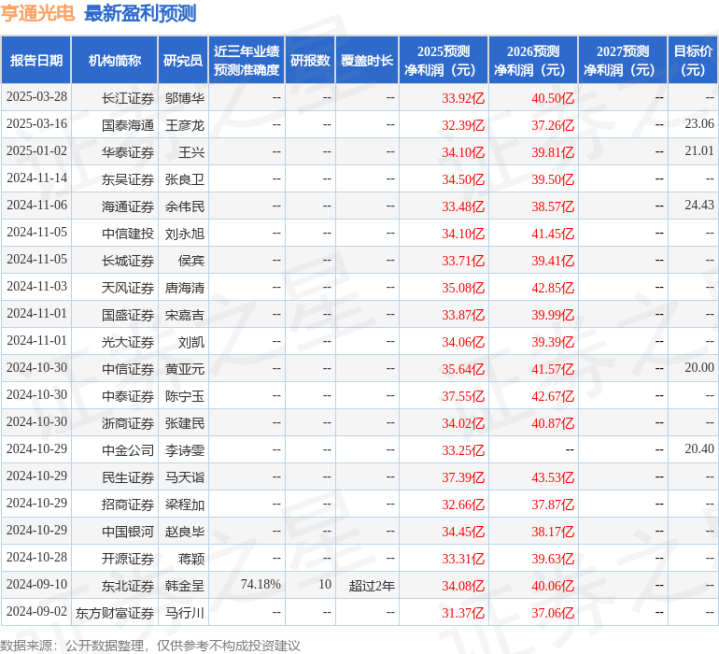Click institution 天风证券
The width and height of the screenshot is (719, 654).
coord(127,288)
